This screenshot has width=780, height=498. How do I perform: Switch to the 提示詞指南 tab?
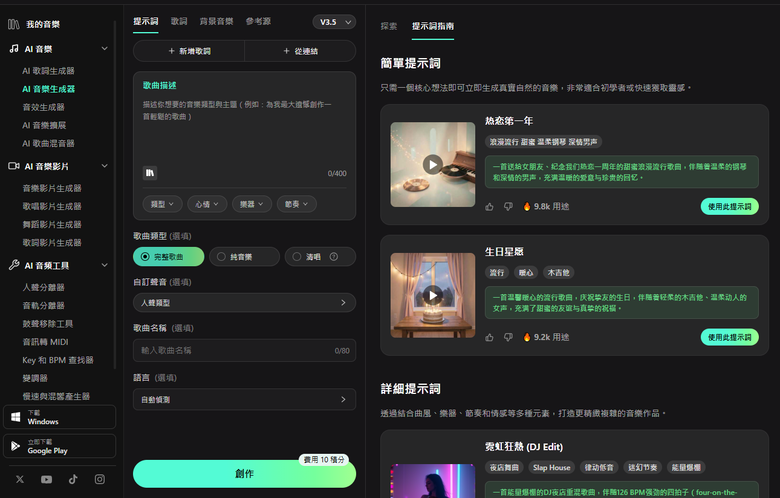(x=433, y=26)
